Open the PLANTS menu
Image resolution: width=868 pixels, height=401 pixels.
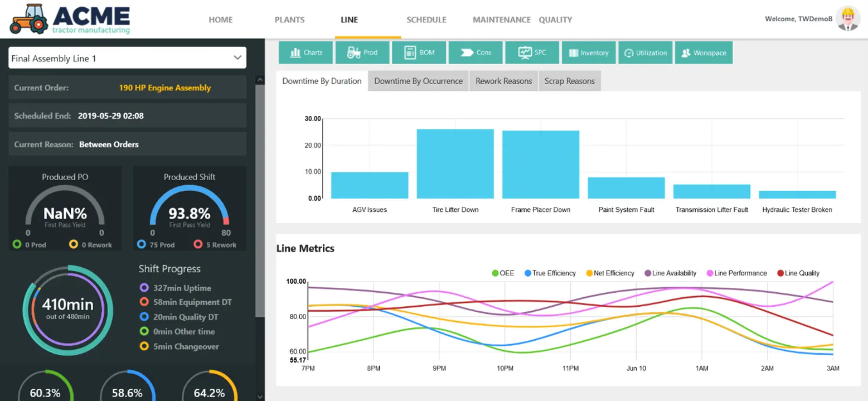tap(290, 20)
